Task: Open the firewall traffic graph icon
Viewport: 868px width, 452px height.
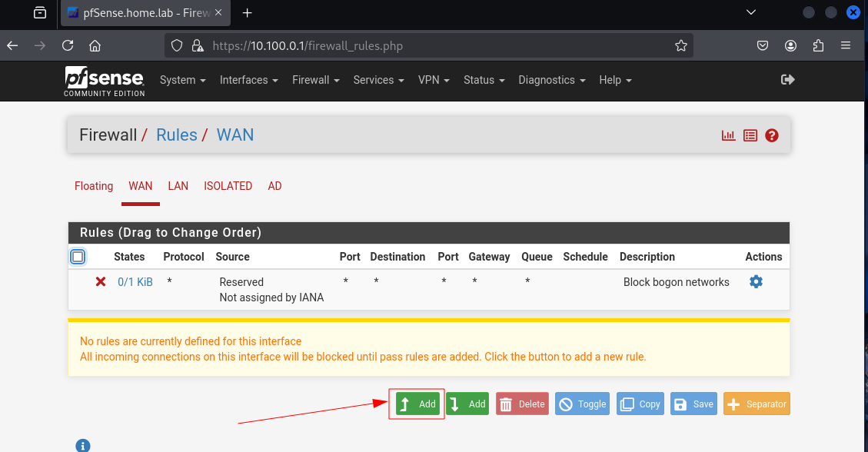Action: (x=729, y=135)
